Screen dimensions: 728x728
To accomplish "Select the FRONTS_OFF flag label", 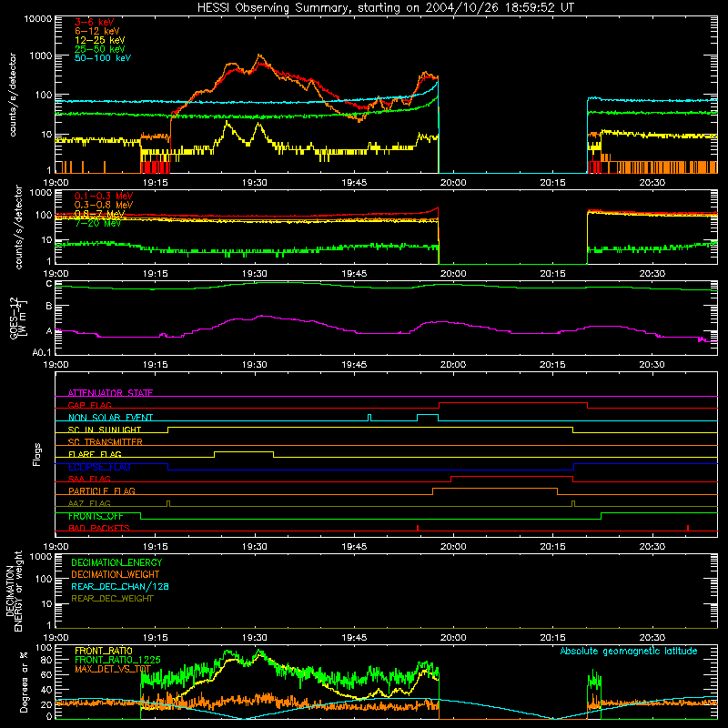I will 96,516.
